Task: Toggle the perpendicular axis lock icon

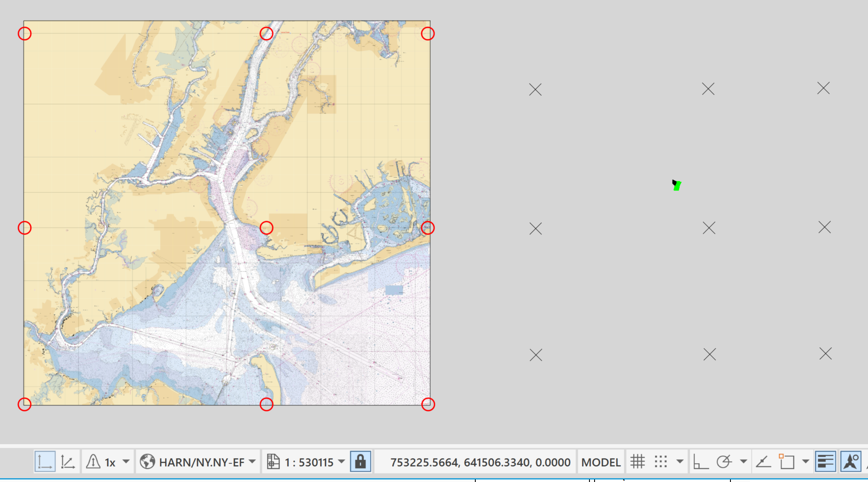Action: tap(701, 461)
